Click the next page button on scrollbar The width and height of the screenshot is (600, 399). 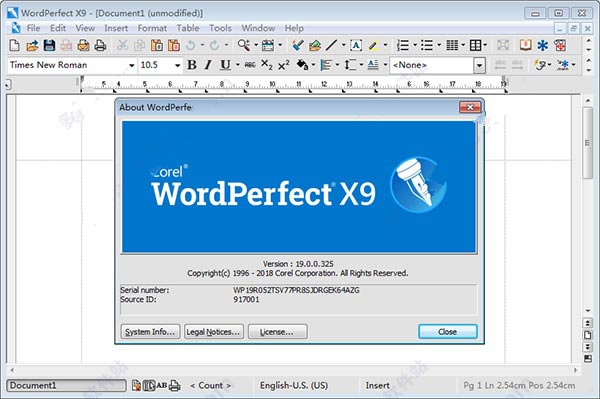click(x=588, y=347)
